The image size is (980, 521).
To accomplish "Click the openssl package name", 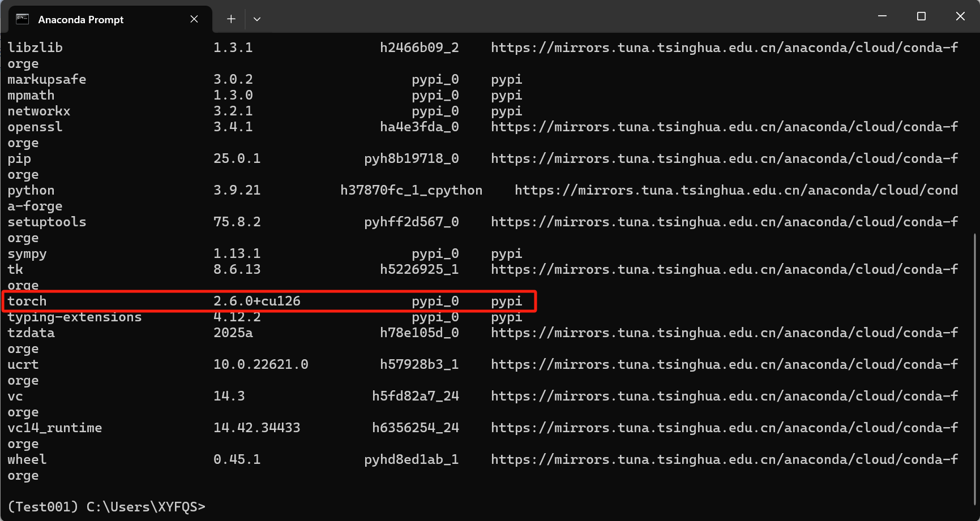I will pos(35,127).
